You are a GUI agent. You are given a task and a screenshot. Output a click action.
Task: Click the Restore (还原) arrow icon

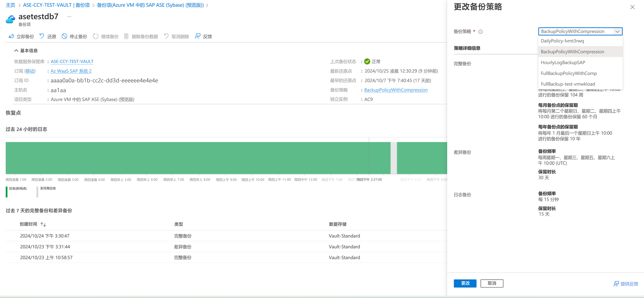click(x=42, y=36)
